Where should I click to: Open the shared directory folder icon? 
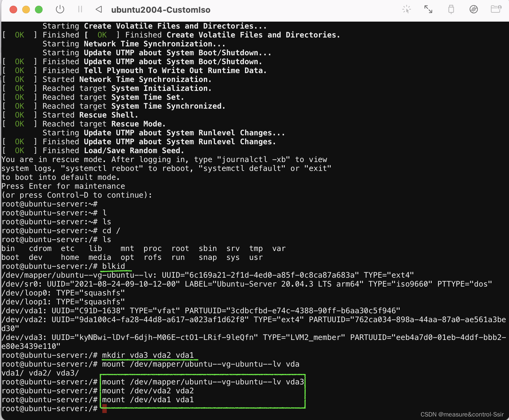(x=496, y=10)
